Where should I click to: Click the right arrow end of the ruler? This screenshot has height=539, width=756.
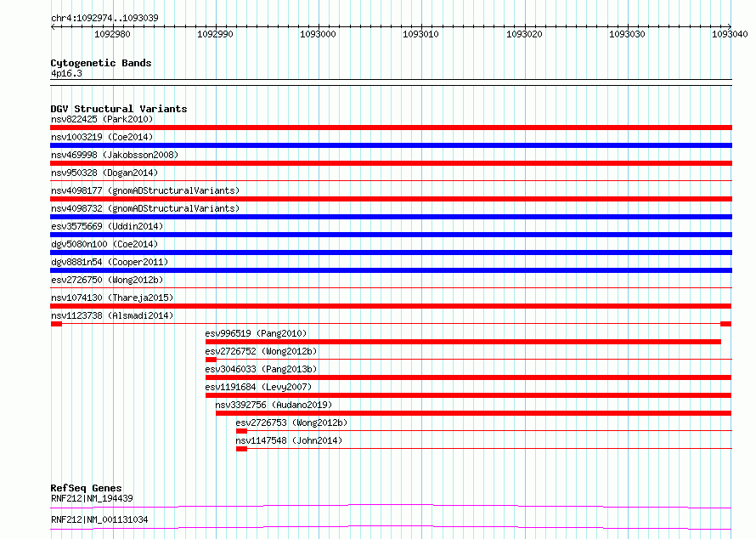[x=730, y=26]
